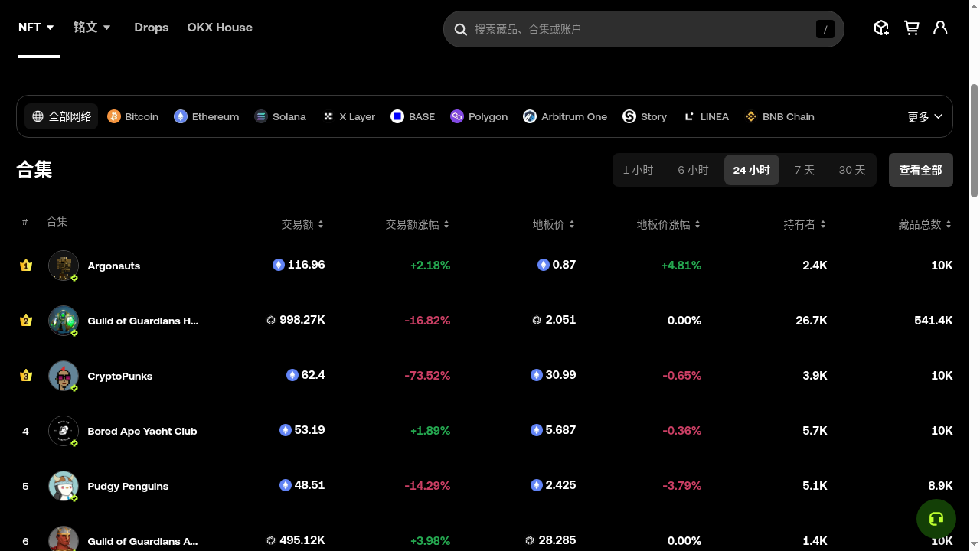Open Pudgy Penguins collection
Image resolution: width=980 pixels, height=551 pixels.
pos(128,486)
